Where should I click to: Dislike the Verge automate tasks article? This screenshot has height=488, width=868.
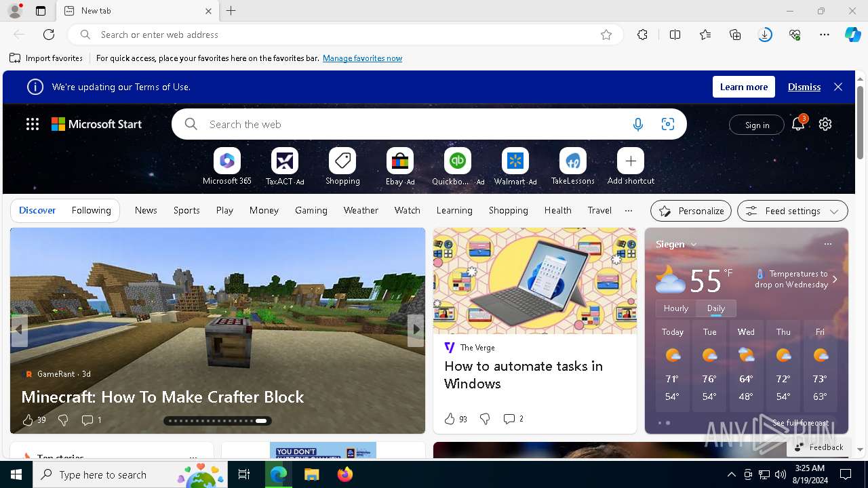click(485, 419)
